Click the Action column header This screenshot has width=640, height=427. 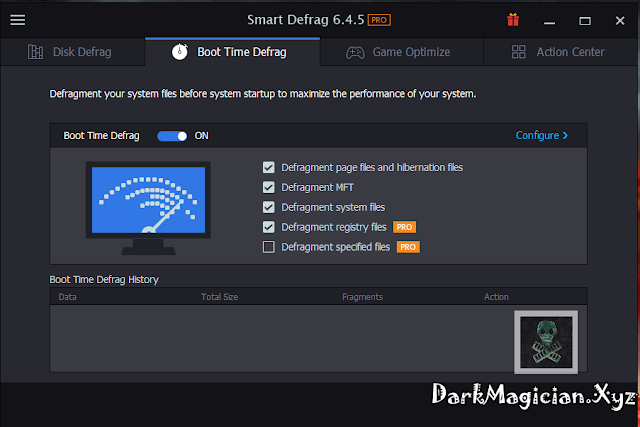pos(496,297)
